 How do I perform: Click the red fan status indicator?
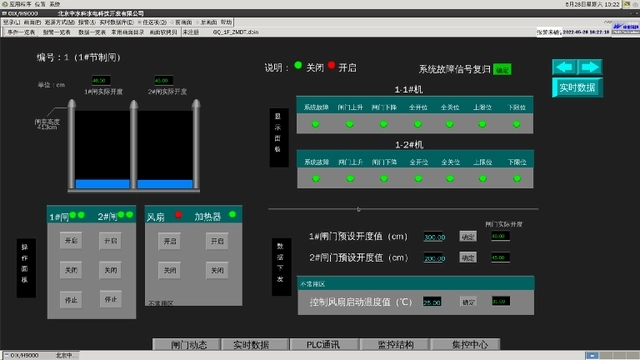(178, 215)
